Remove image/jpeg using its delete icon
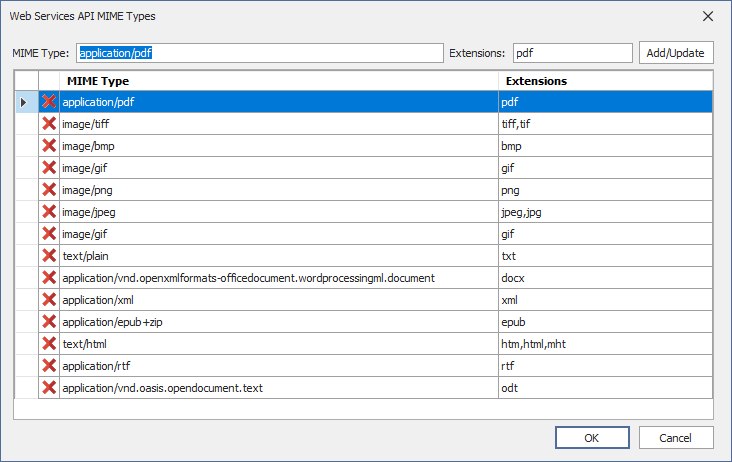Image resolution: width=732 pixels, height=462 pixels. coord(49,211)
